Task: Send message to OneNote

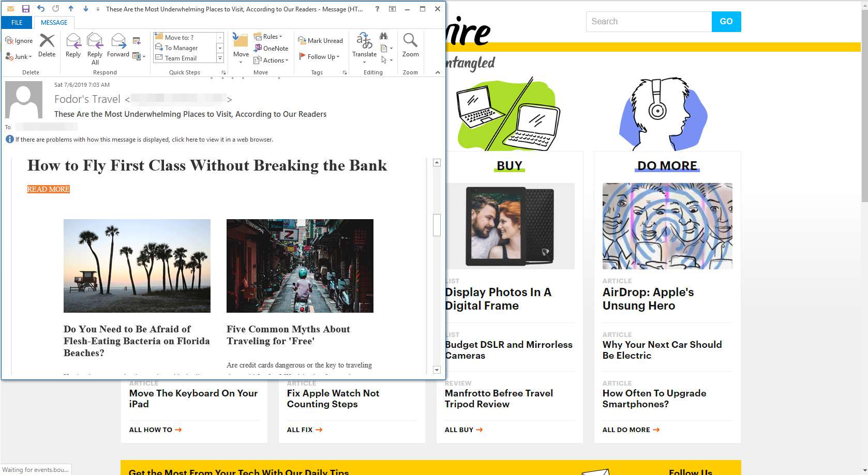Action: pyautogui.click(x=271, y=48)
